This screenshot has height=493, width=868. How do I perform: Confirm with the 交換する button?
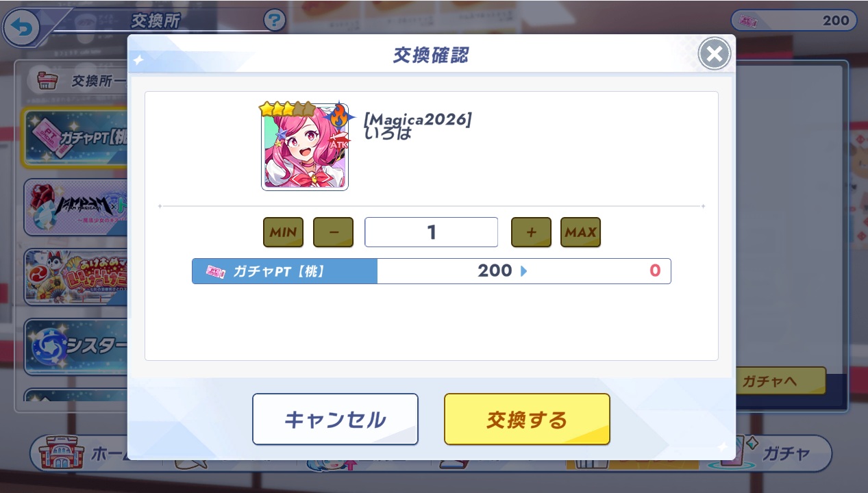point(527,419)
